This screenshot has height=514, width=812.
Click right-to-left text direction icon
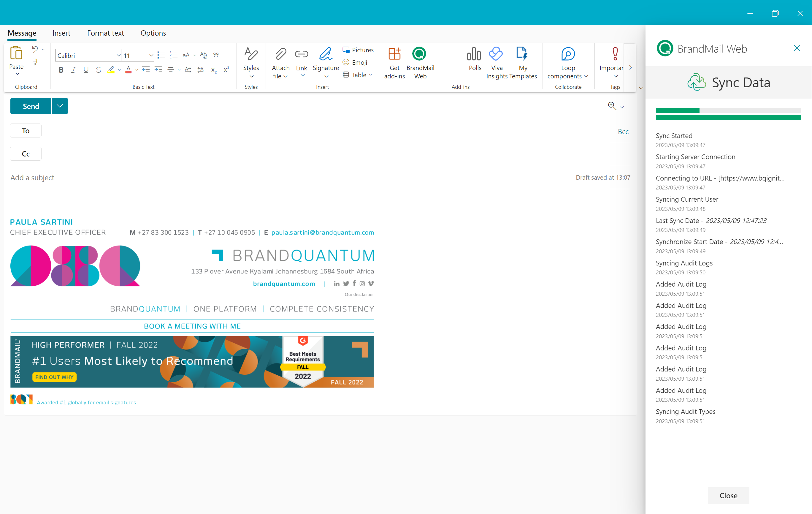point(201,70)
